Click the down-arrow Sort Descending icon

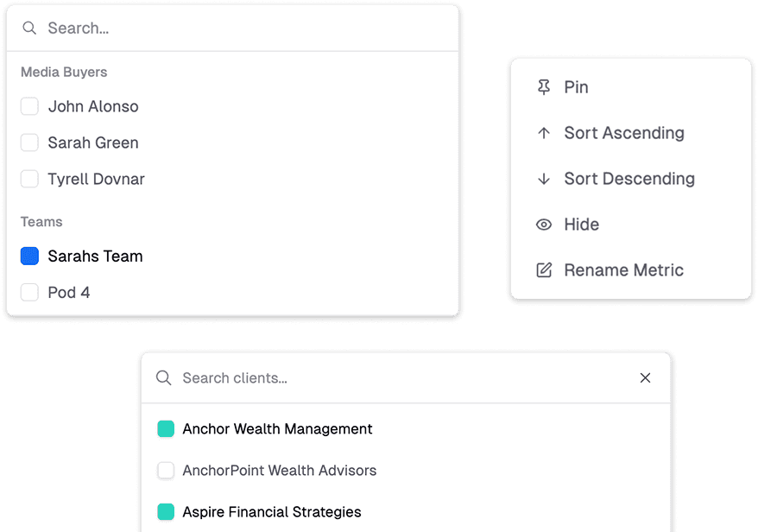544,179
